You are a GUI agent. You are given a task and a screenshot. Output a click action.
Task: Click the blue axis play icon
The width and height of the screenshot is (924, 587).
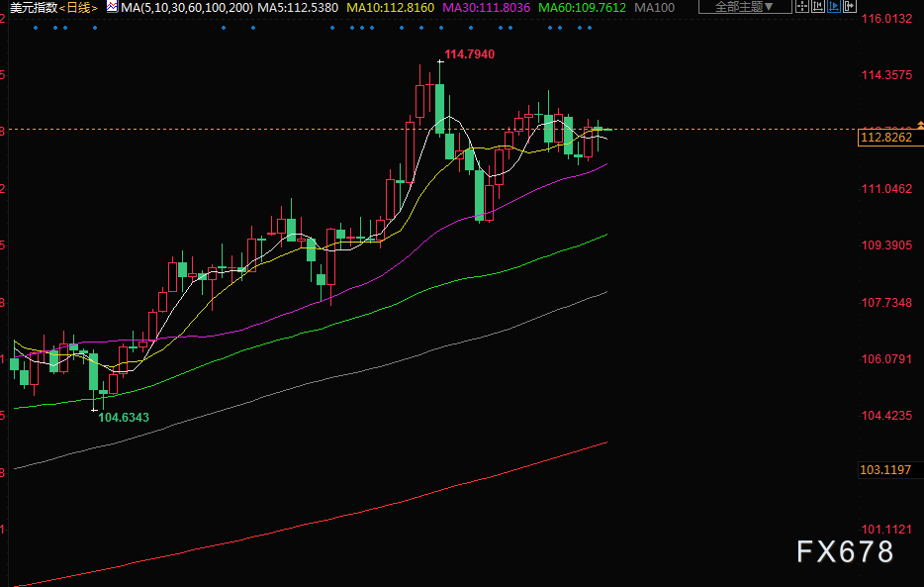tap(834, 7)
